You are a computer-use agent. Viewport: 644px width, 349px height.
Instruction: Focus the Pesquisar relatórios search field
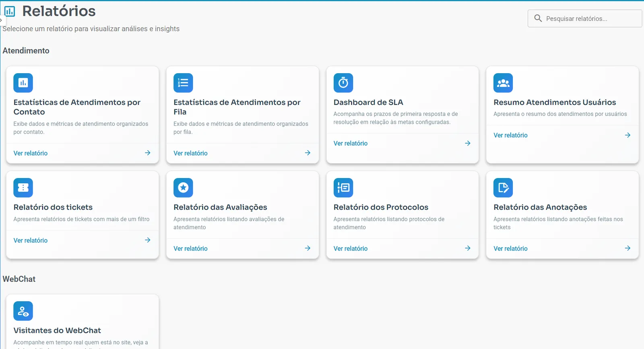pyautogui.click(x=585, y=18)
